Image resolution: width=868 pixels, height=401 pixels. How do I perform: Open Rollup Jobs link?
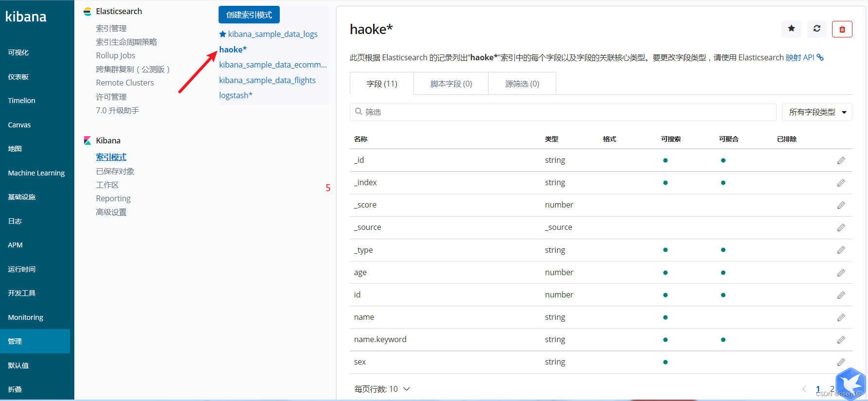click(x=116, y=56)
